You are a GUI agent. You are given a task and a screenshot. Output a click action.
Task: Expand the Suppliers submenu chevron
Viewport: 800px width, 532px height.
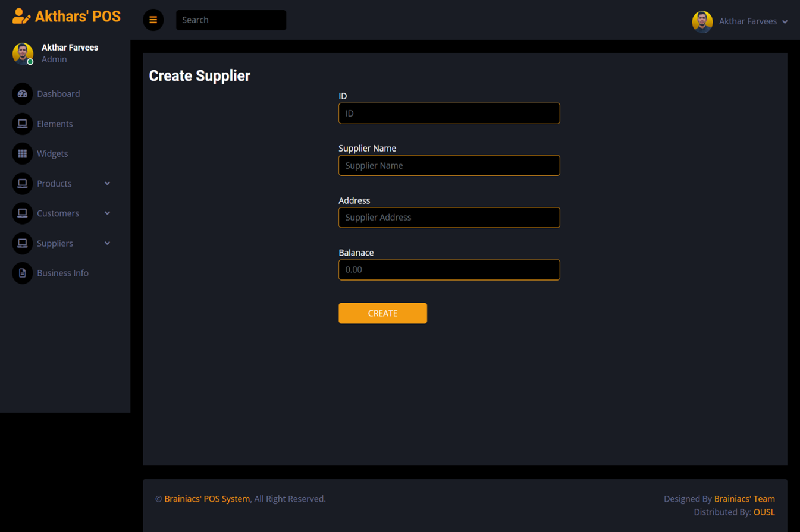(x=107, y=243)
